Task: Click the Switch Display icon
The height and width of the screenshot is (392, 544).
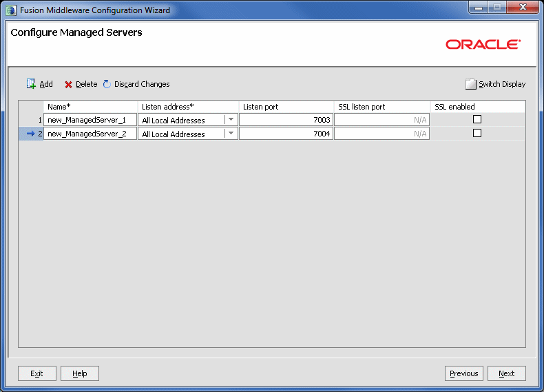Action: tap(470, 84)
